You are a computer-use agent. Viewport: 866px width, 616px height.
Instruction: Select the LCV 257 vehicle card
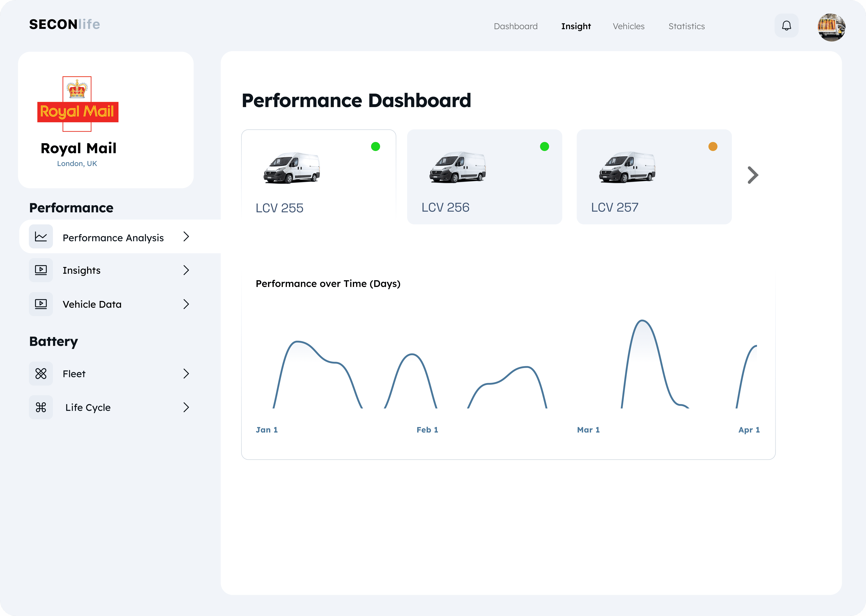654,176
